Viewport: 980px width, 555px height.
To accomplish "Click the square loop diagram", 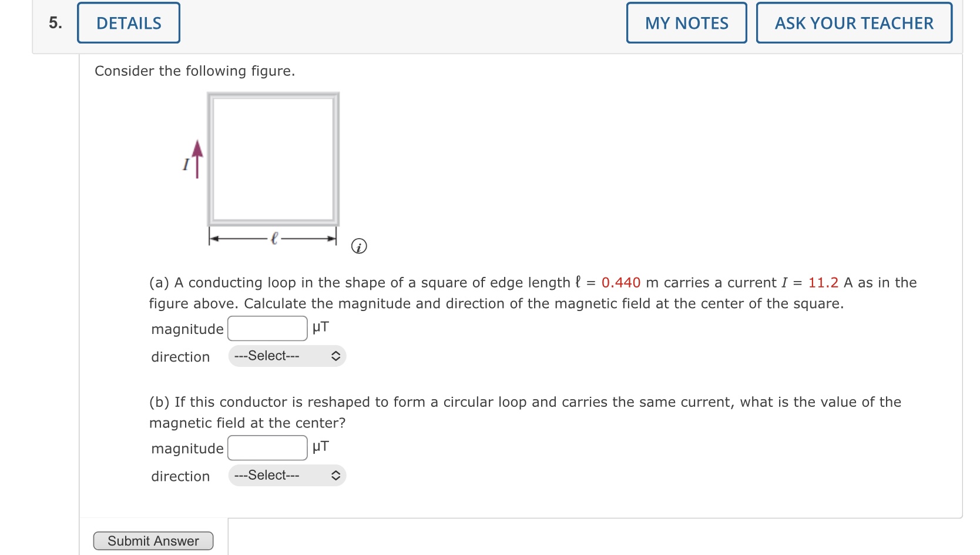I will click(273, 159).
